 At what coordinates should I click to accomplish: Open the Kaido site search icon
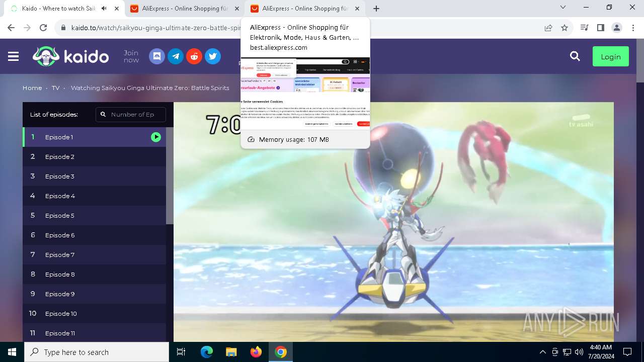[x=575, y=56]
